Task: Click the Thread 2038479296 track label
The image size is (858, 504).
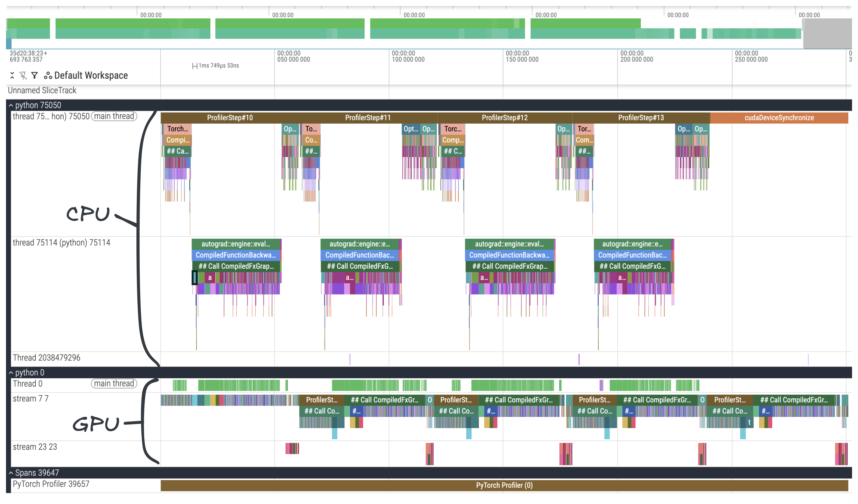Action: (47, 358)
